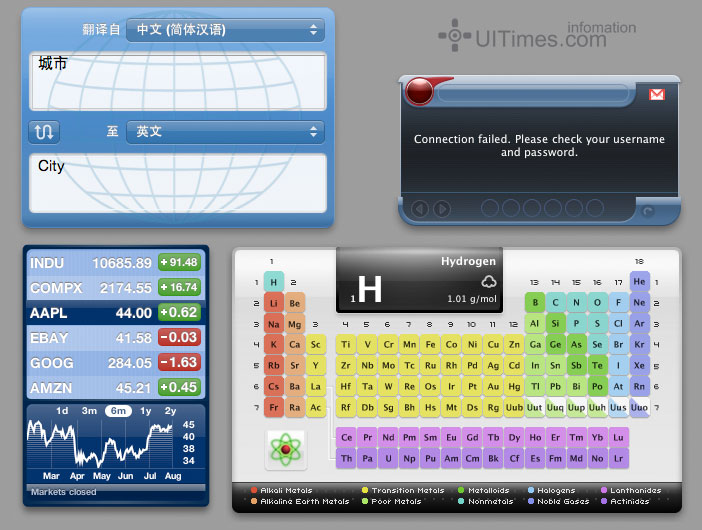The width and height of the screenshot is (702, 530).
Task: Click the translated text field showing City
Action: [178, 183]
